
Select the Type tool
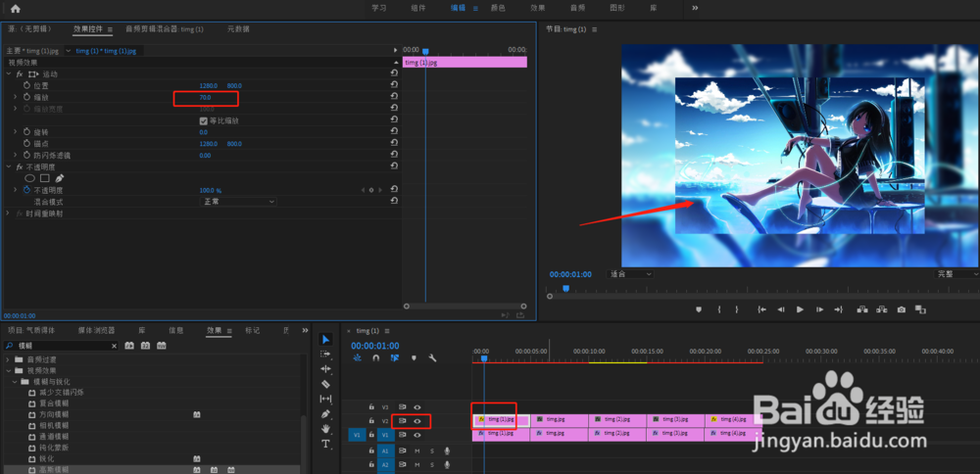point(325,444)
